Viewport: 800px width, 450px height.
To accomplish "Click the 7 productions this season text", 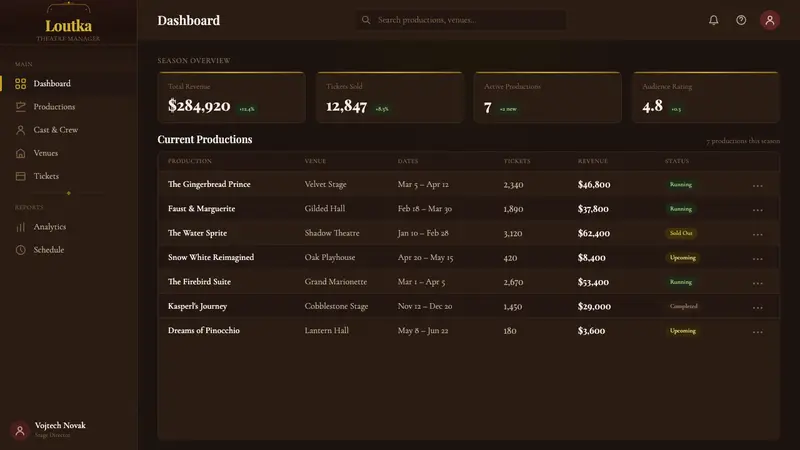I will (x=743, y=141).
